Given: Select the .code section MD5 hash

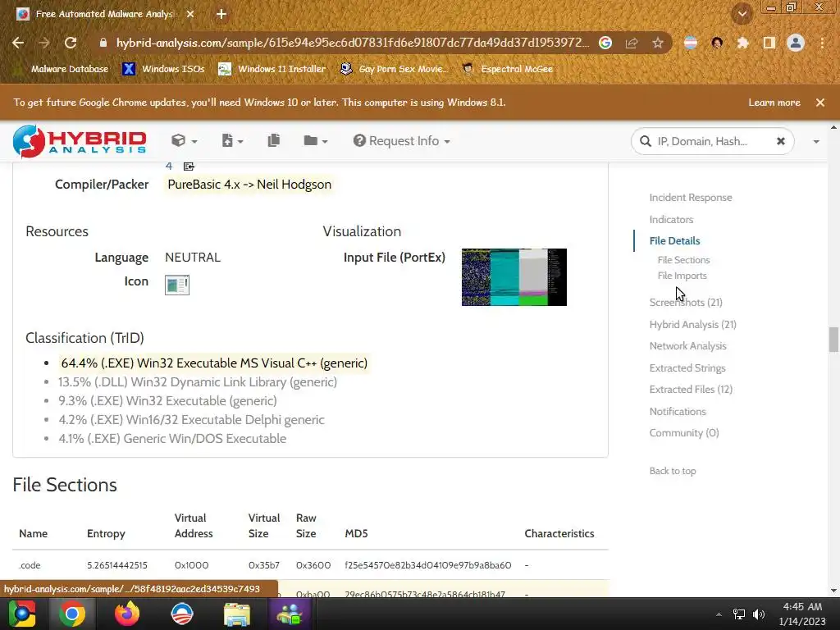Looking at the screenshot, I should point(428,564).
